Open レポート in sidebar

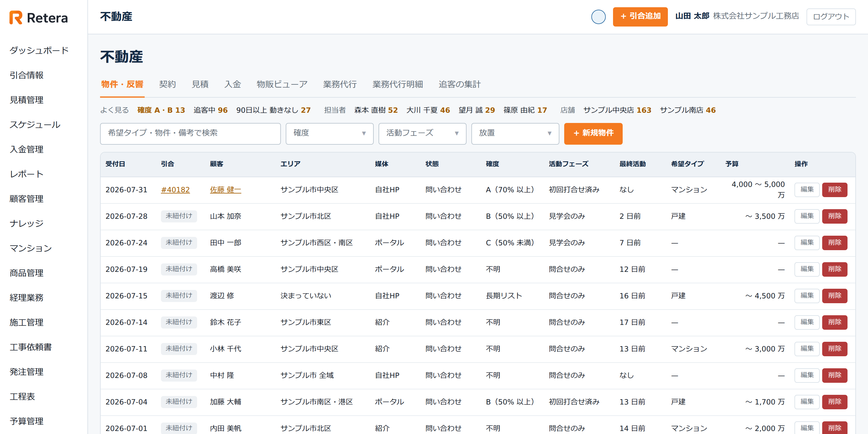pyautogui.click(x=26, y=174)
